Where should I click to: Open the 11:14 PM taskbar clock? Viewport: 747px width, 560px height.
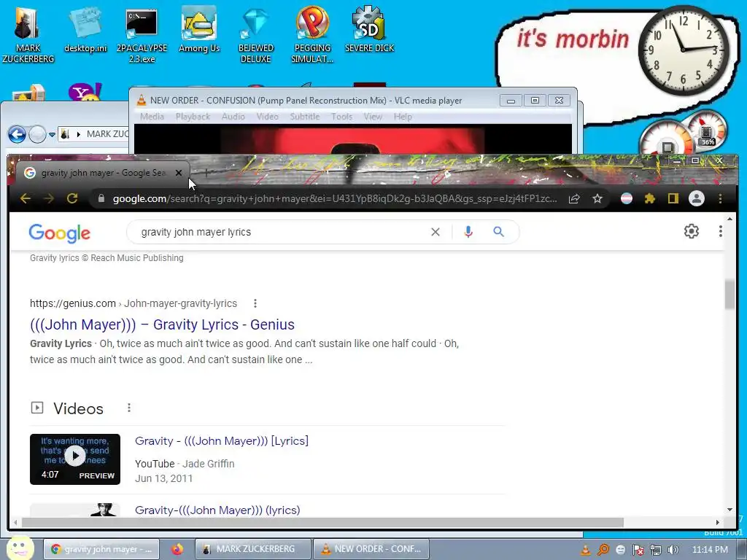pos(710,550)
